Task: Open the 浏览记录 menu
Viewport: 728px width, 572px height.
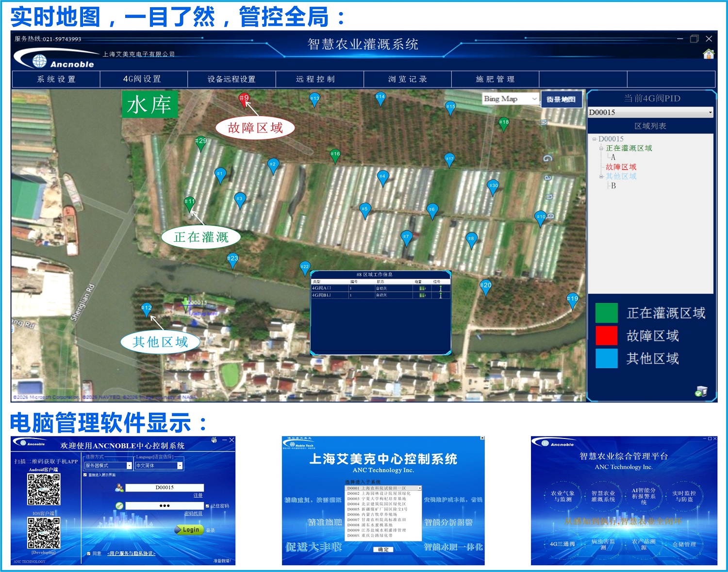Action: tap(408, 79)
